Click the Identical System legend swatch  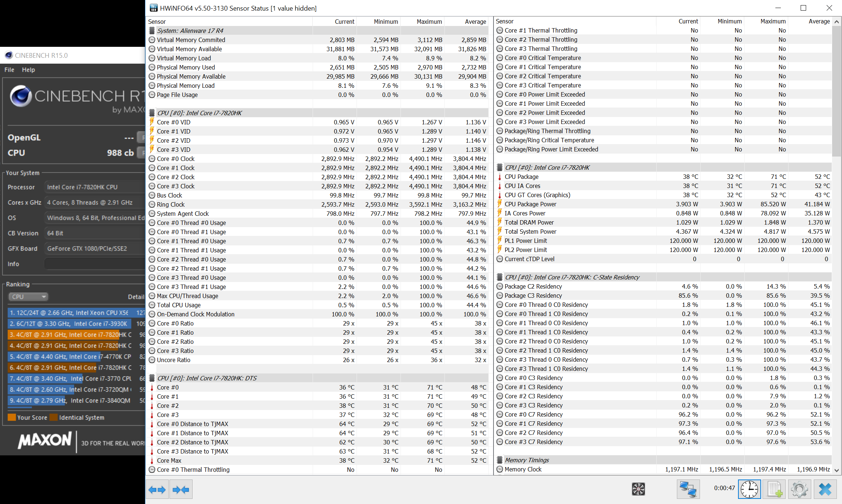tap(53, 417)
